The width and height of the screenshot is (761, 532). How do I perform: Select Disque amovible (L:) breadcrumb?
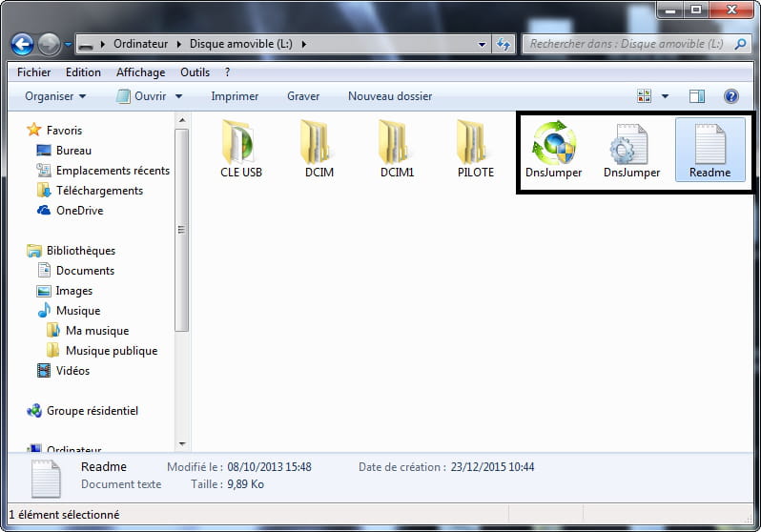point(240,44)
